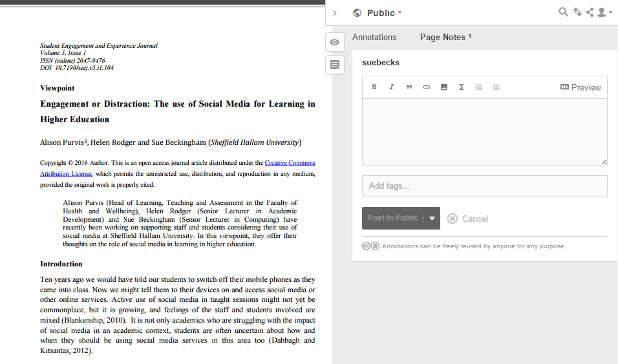The width and height of the screenshot is (618, 364).
Task: Apply italic formatting in editor
Action: pos(392,87)
